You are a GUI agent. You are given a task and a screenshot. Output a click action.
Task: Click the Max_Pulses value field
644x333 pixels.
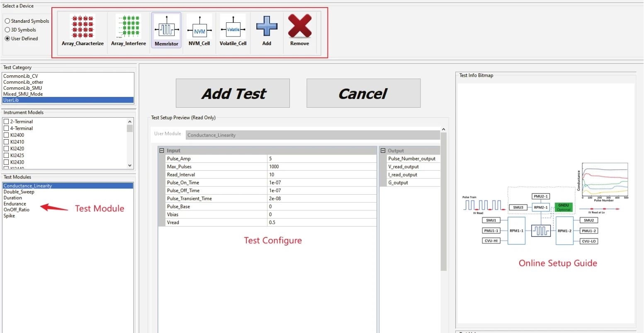[x=321, y=166]
